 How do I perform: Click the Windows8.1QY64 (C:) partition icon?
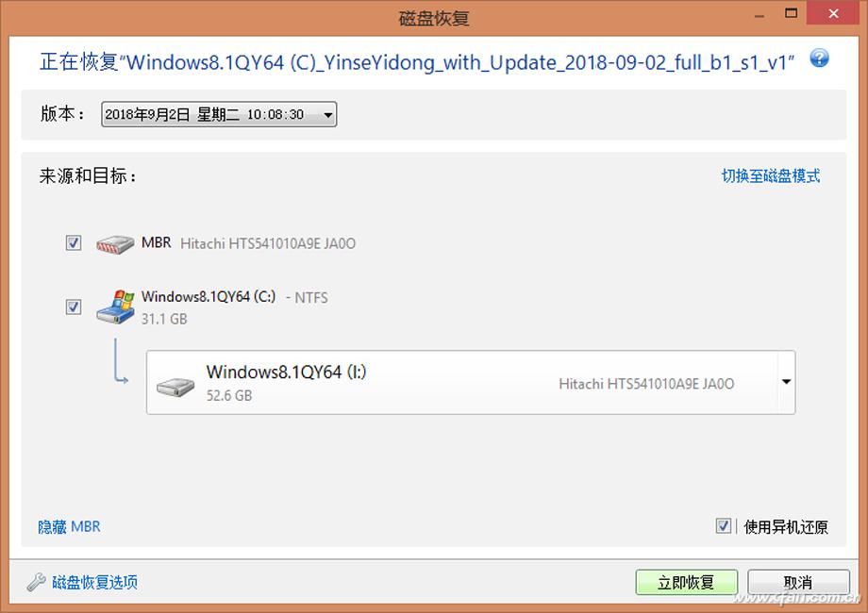click(115, 306)
